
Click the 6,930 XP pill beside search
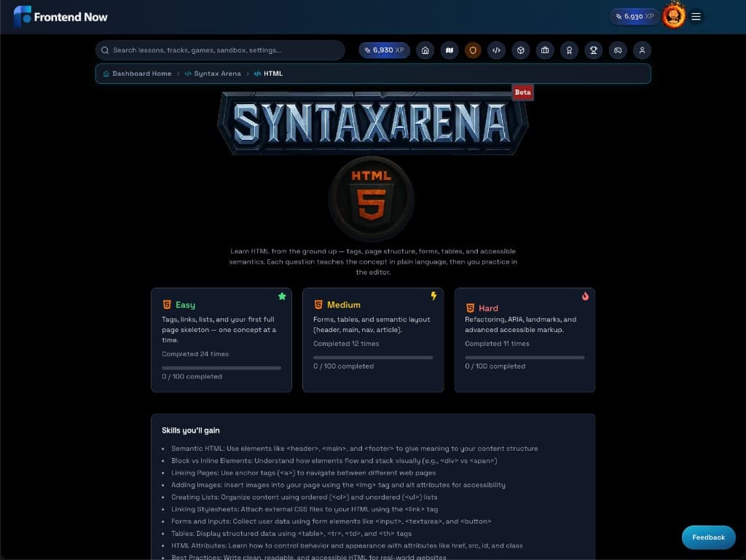click(x=385, y=50)
